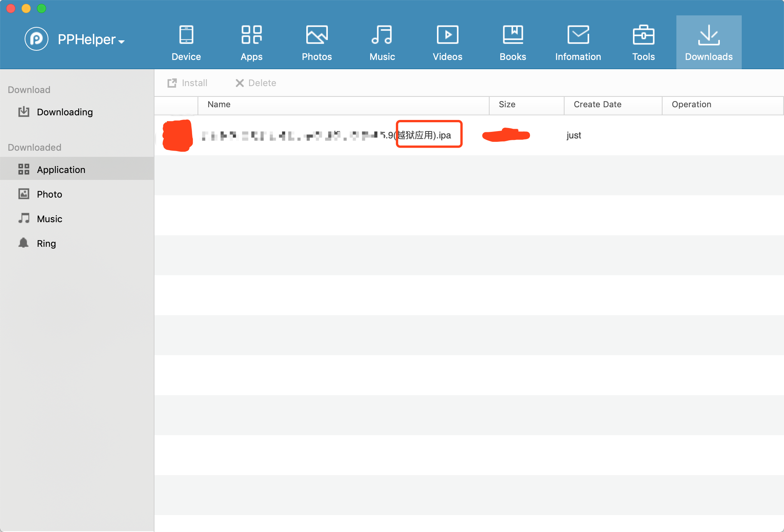The image size is (784, 532).
Task: Click the Install button
Action: click(188, 83)
